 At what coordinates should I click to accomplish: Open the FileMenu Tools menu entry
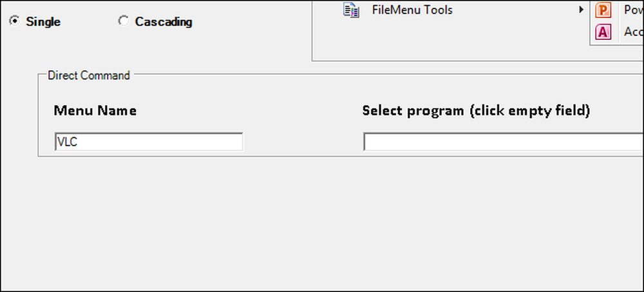pos(412,10)
